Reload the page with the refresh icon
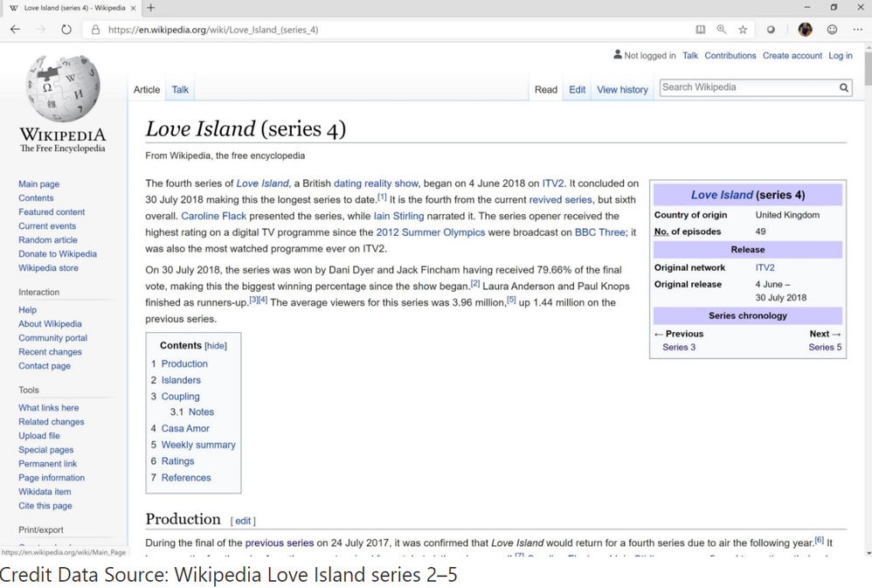This screenshot has height=588, width=872. pos(66,30)
